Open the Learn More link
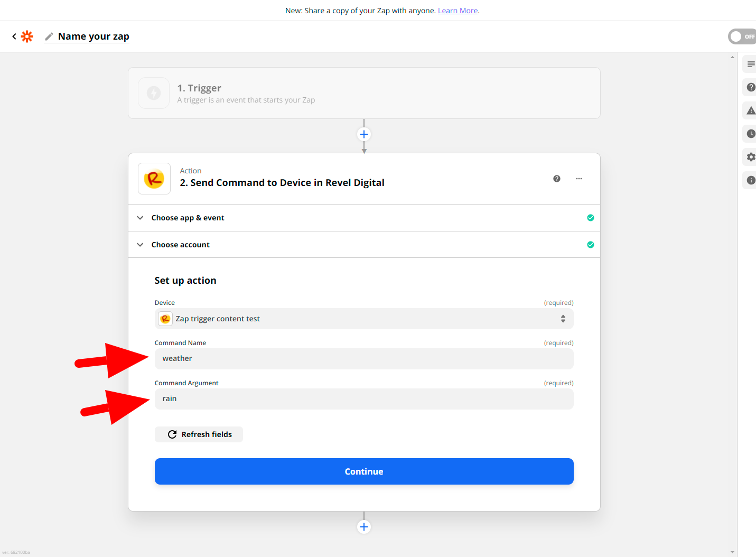756x557 pixels. 458,11
